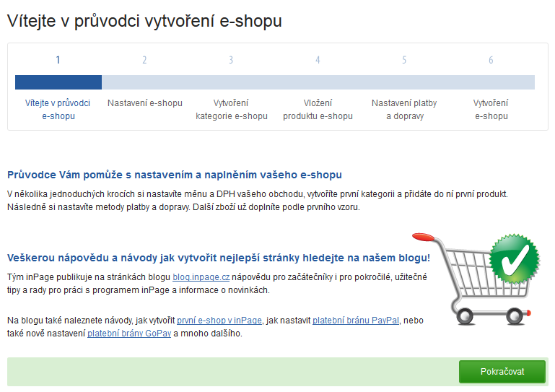Click the green Pokračovat button

click(x=502, y=372)
